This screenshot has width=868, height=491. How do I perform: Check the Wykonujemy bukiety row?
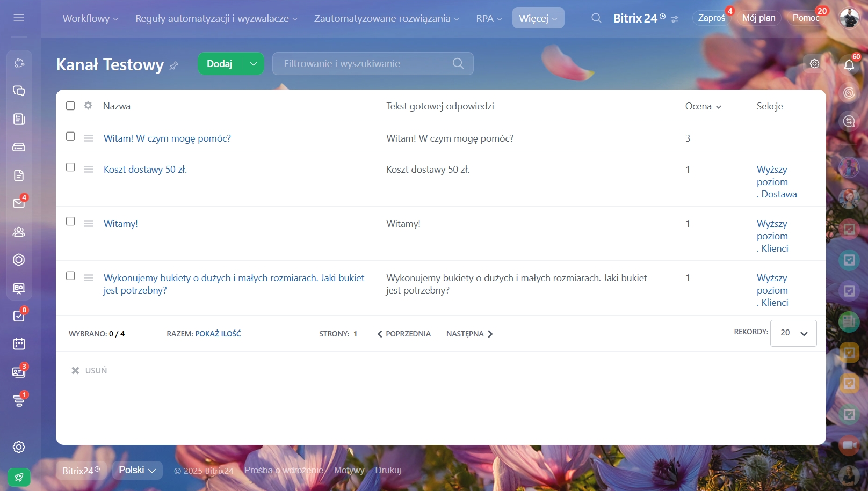click(70, 275)
